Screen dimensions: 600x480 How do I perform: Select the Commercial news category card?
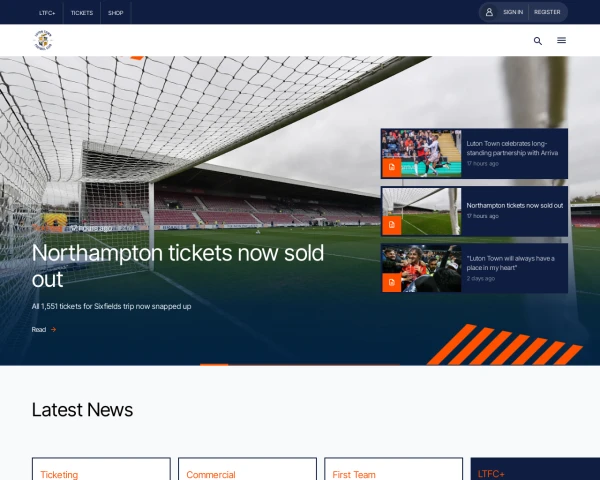248,469
